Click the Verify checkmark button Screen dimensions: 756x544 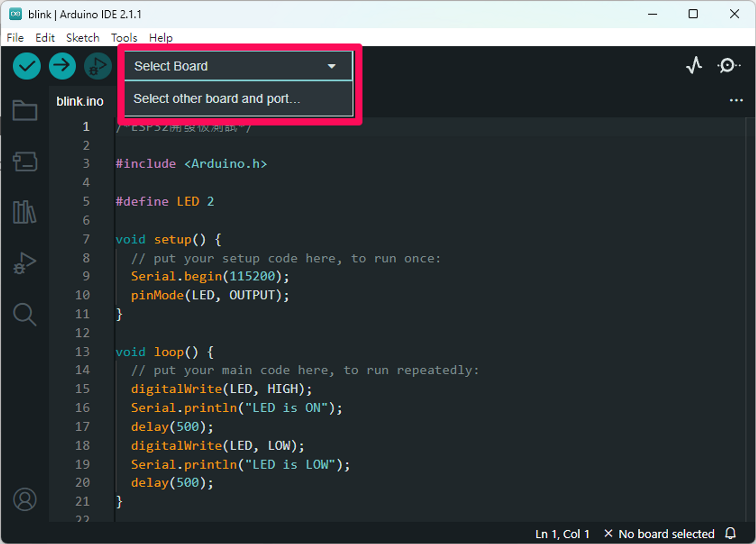pos(27,66)
